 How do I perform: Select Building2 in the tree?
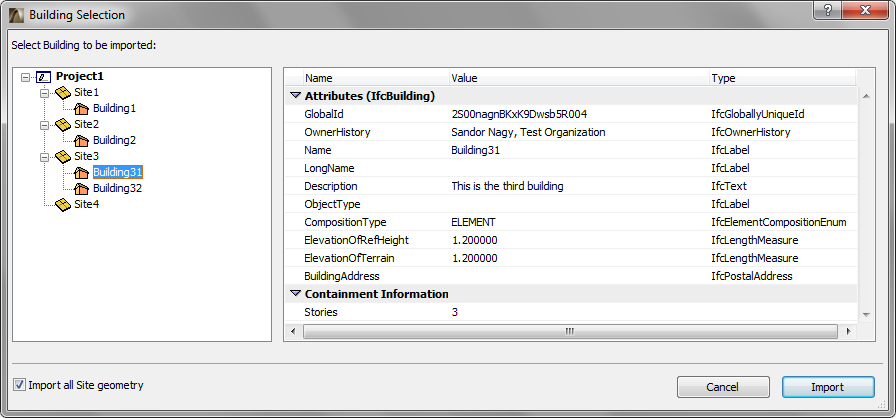pos(114,140)
